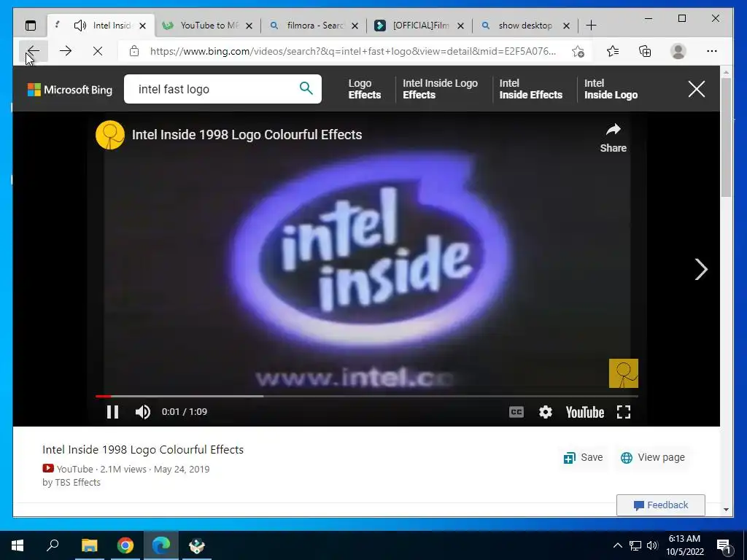Click the Bing search magnifier icon
Viewport: 747px width, 560px height.
(306, 88)
